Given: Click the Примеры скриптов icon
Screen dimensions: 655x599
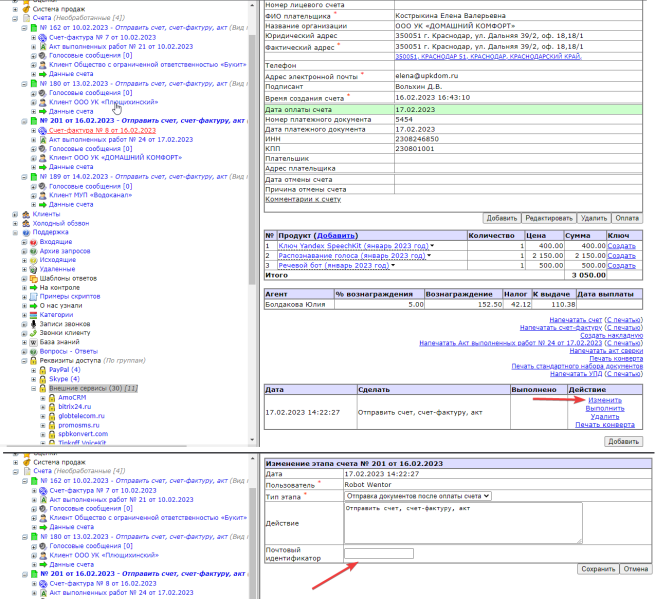Looking at the screenshot, I should click(x=33, y=297).
